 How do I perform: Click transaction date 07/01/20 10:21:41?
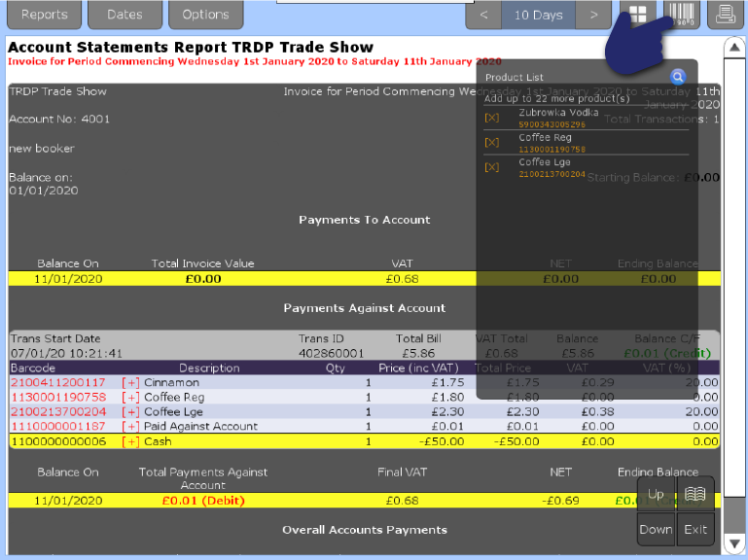[66, 354]
